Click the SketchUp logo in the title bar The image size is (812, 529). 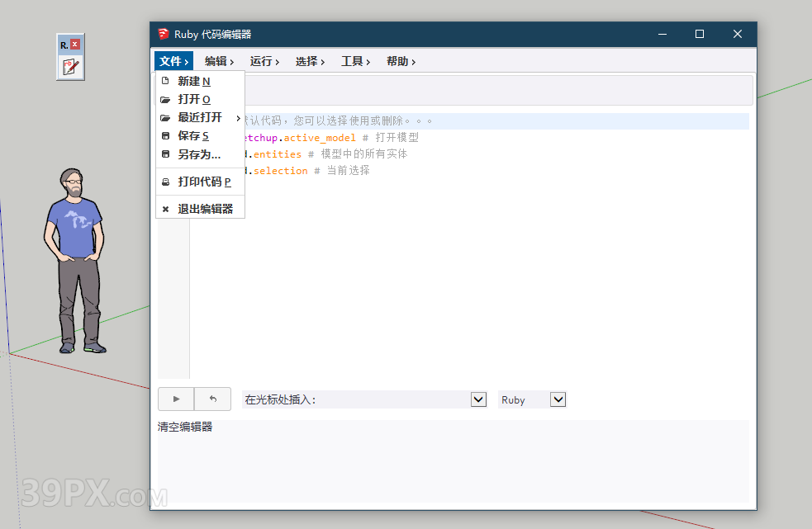pos(164,34)
